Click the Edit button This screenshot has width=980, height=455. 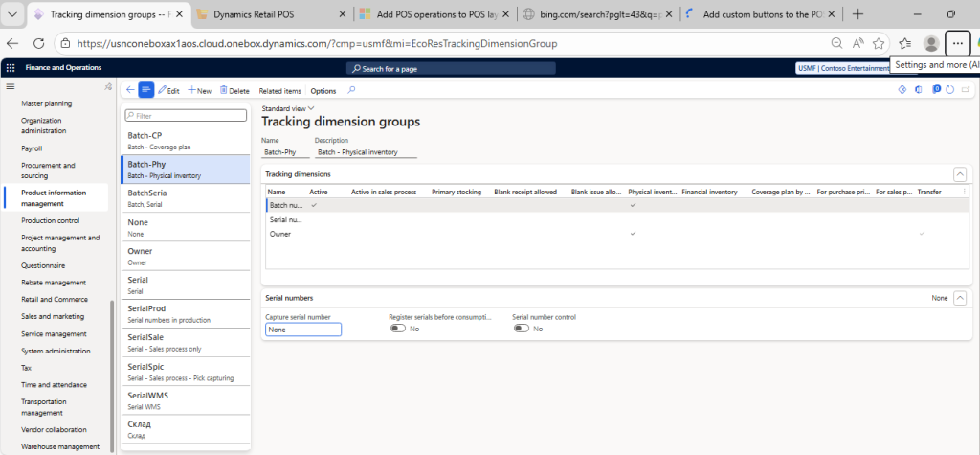click(168, 90)
